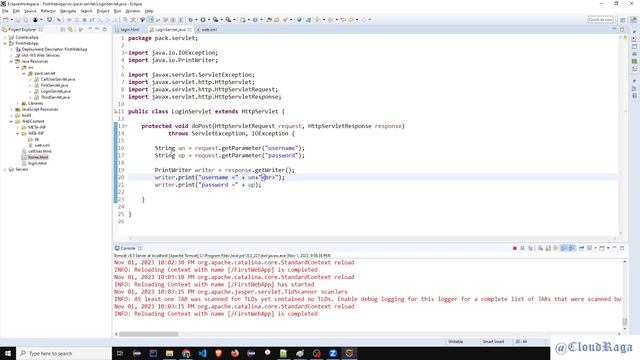
Task: Switch to login.html editor tab
Action: coord(130,30)
